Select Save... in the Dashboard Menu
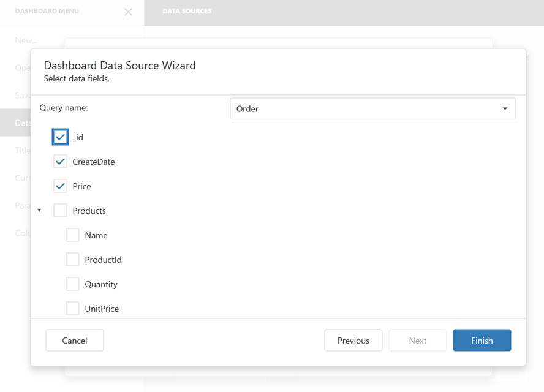 point(23,95)
